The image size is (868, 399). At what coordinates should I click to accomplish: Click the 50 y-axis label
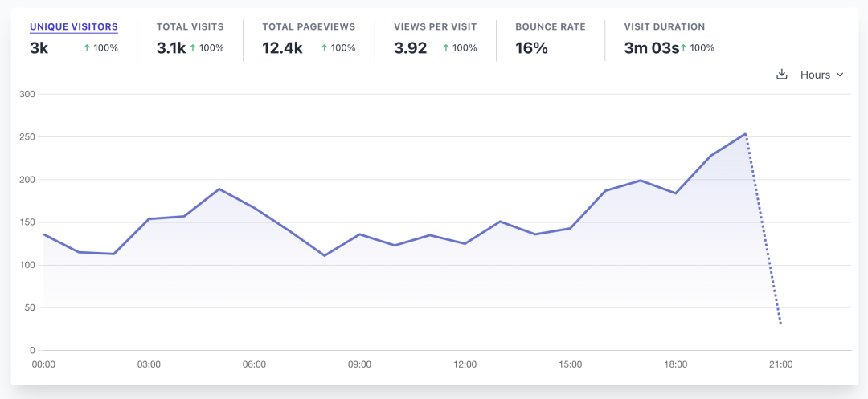30,307
